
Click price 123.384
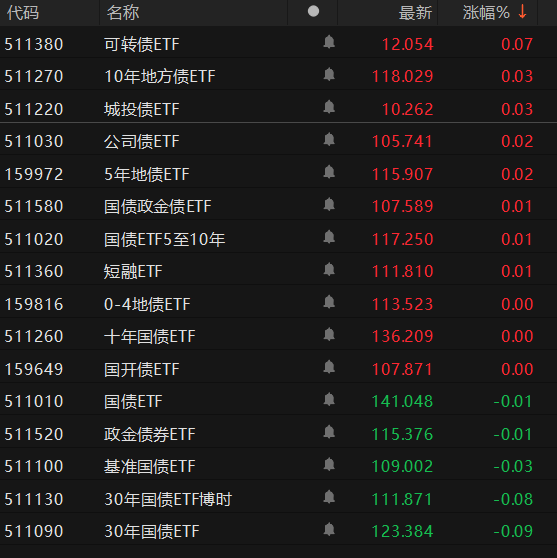[403, 532]
